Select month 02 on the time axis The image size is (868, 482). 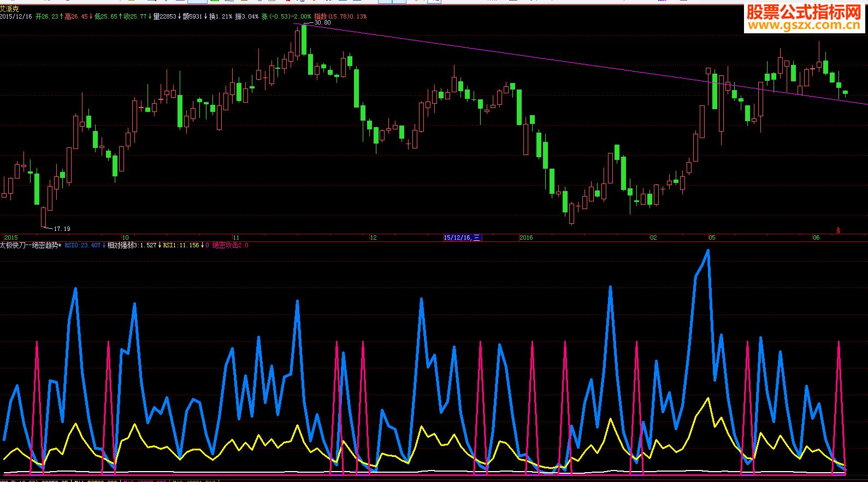click(653, 237)
